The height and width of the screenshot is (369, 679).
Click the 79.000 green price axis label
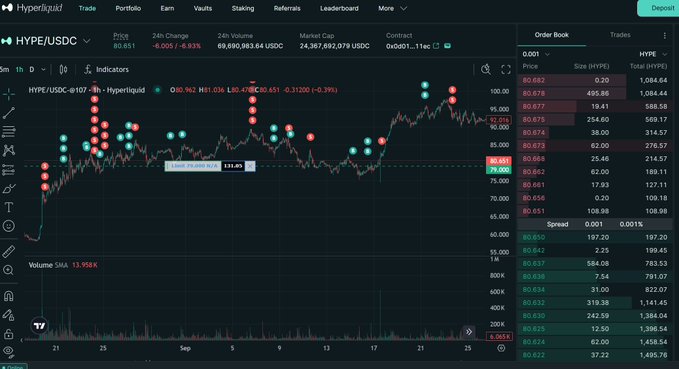coord(499,170)
